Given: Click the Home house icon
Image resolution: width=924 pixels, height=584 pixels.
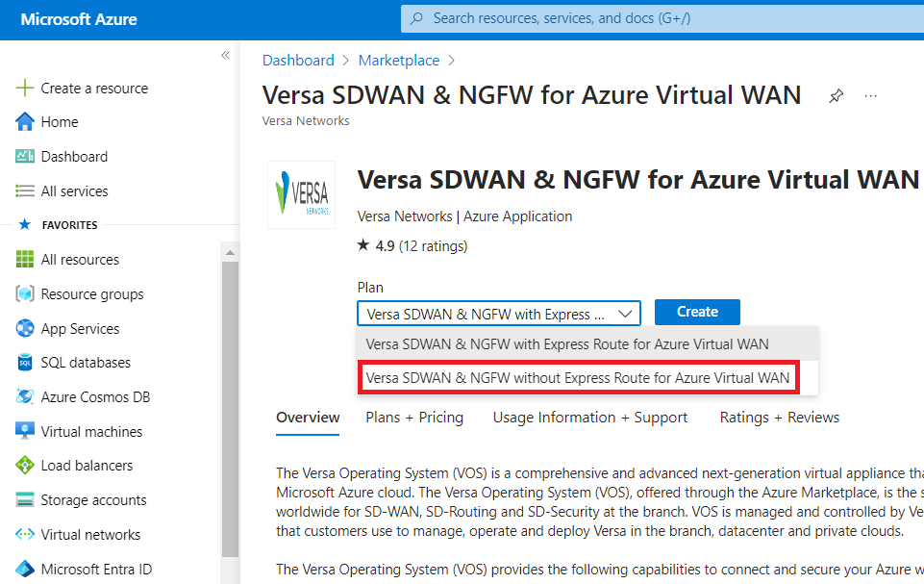Looking at the screenshot, I should tap(25, 121).
